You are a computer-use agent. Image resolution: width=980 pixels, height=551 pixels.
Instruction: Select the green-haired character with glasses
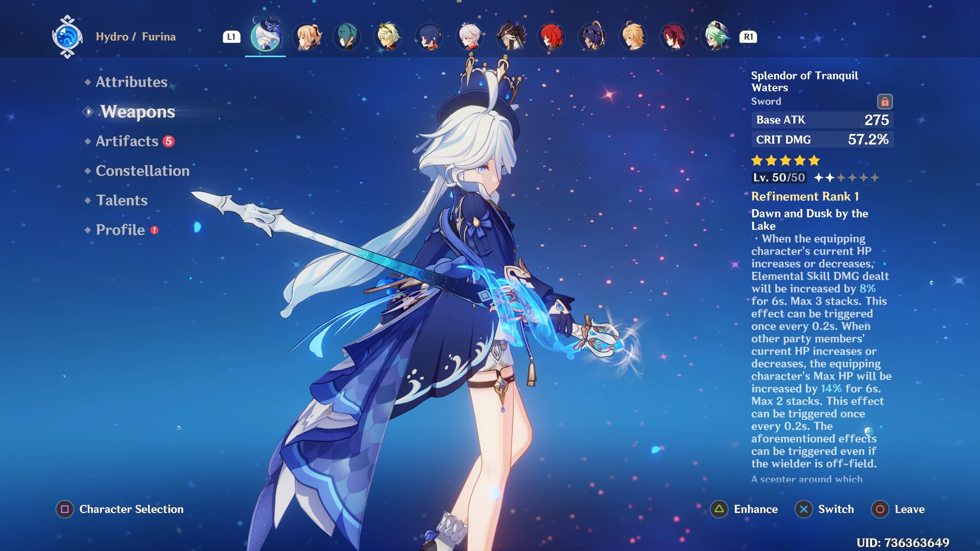coord(715,37)
